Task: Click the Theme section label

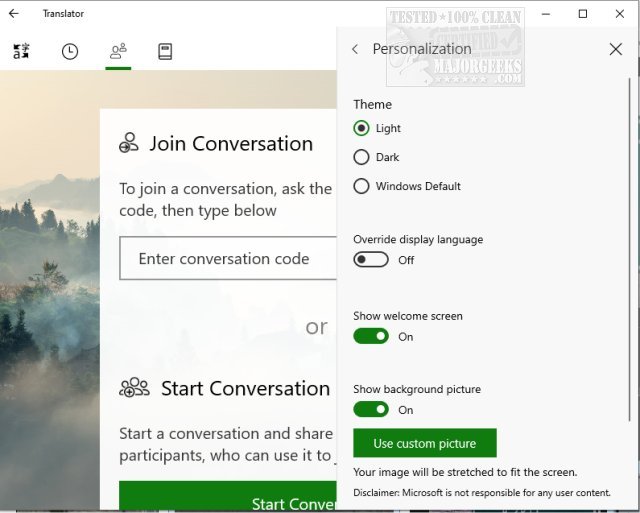Action: [373, 104]
